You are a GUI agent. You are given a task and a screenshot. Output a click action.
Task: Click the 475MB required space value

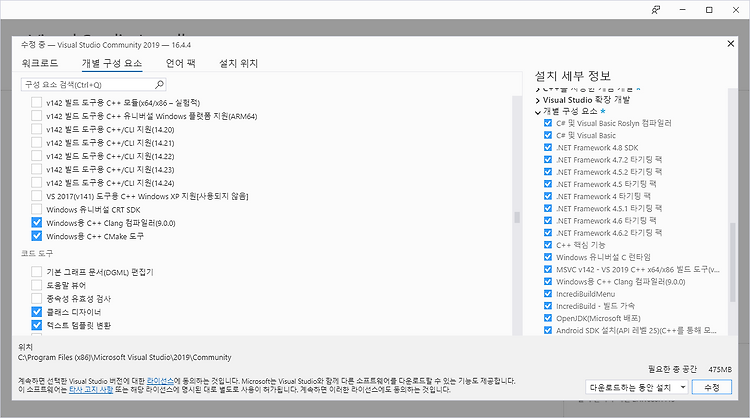pos(720,370)
